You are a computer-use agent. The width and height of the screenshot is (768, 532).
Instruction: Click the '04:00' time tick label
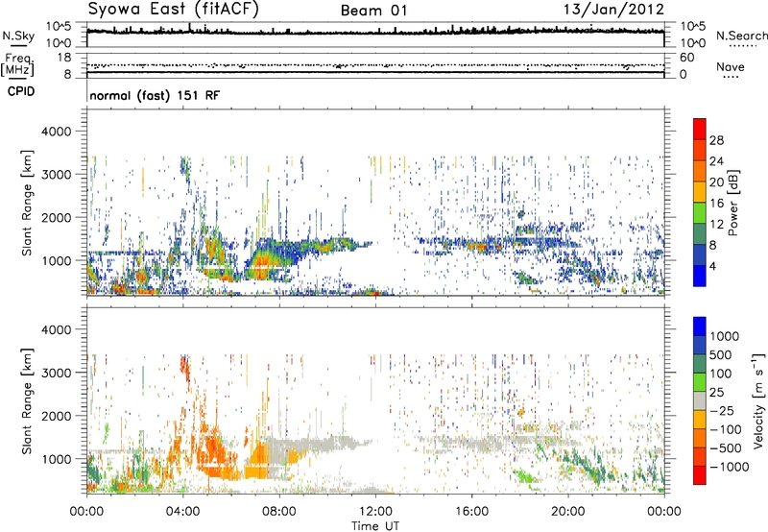[x=182, y=512]
